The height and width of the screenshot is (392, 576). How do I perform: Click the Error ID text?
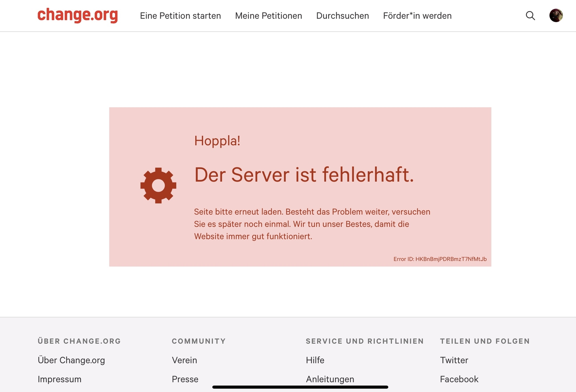pos(440,259)
